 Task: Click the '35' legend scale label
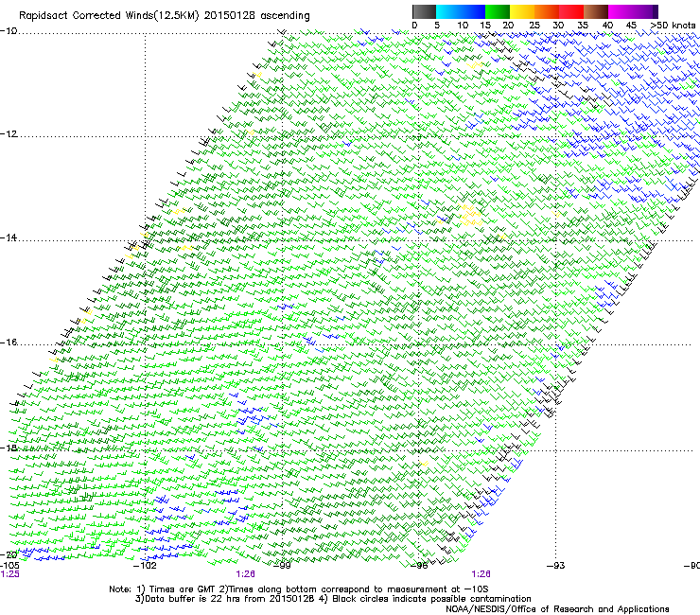583,26
